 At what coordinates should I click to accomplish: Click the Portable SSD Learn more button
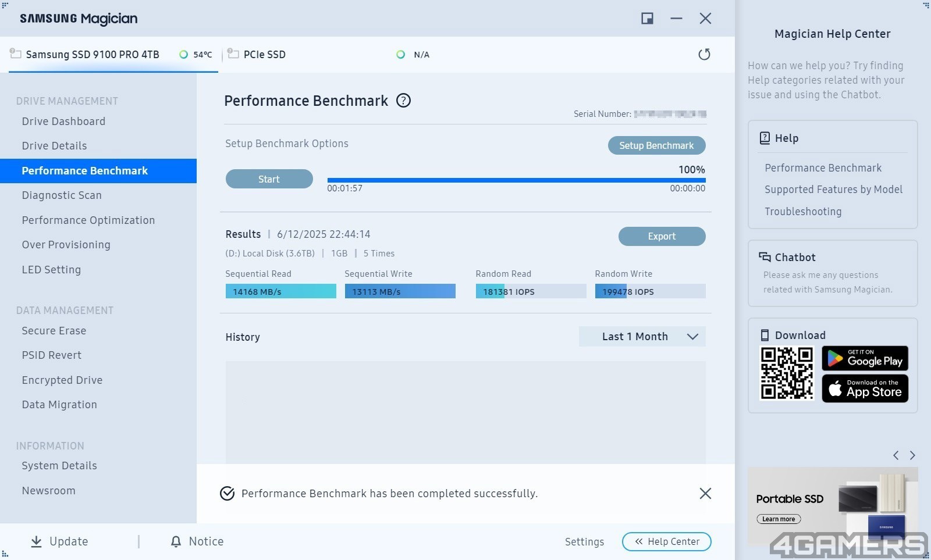tap(779, 519)
